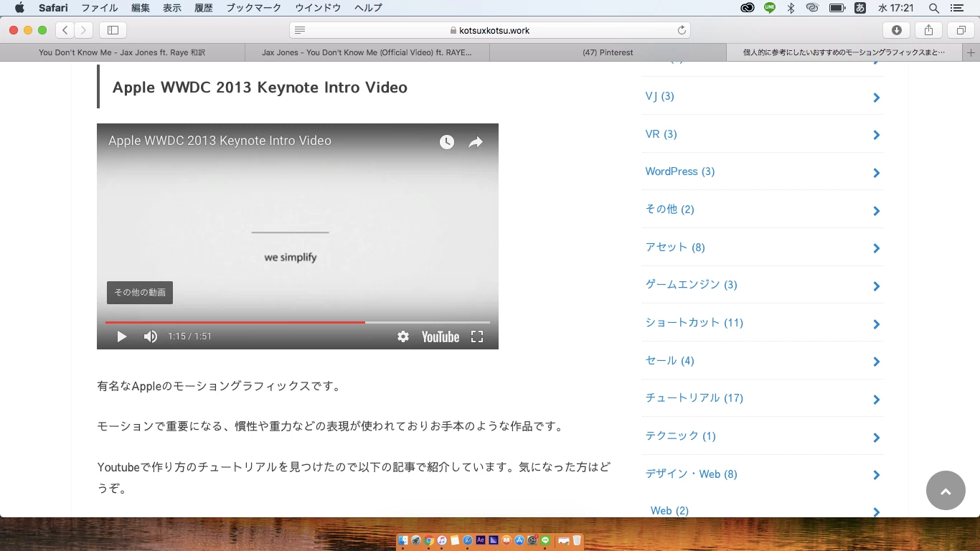This screenshot has width=980, height=551.
Task: Open the ヘルプ menu
Action: (x=368, y=8)
